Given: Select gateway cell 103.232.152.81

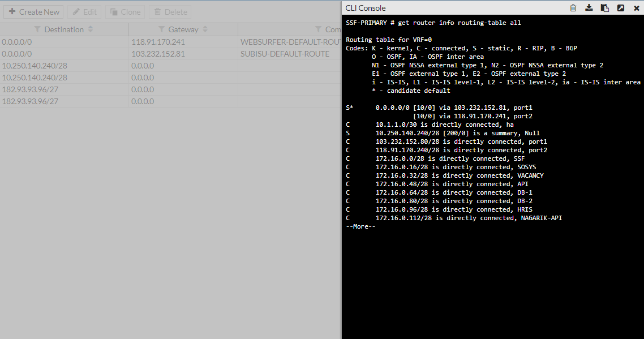Looking at the screenshot, I should pyautogui.click(x=158, y=54).
